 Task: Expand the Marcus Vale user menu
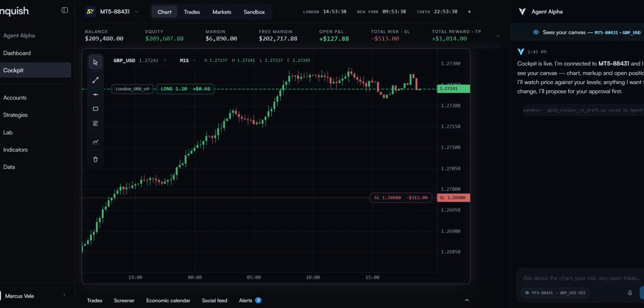pyautogui.click(x=64, y=295)
